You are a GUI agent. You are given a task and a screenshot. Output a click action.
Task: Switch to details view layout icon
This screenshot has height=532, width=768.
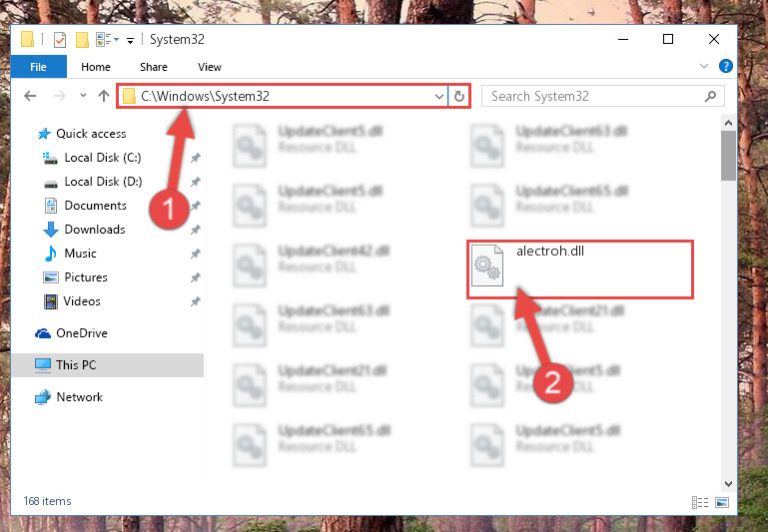[699, 502]
